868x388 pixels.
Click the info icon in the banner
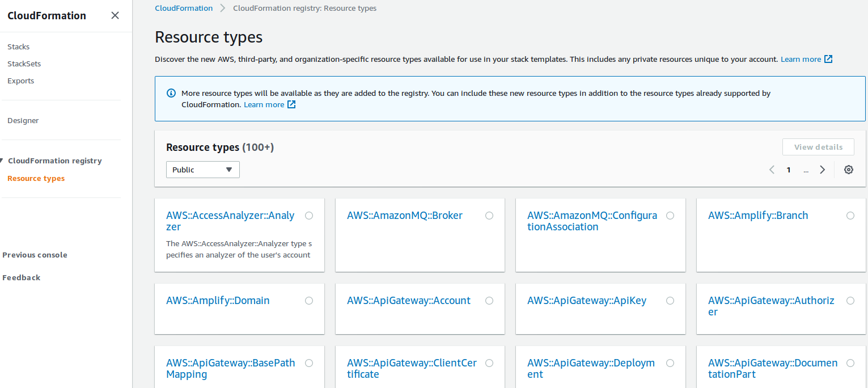click(x=171, y=92)
